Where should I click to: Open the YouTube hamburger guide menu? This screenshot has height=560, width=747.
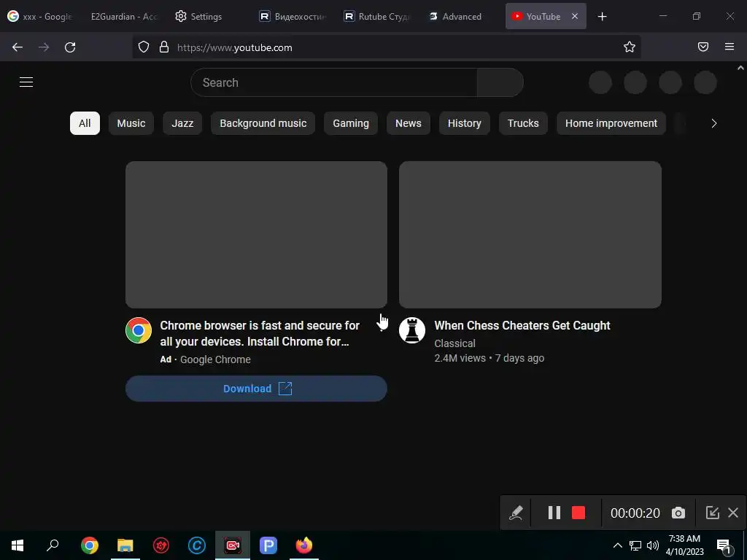point(26,82)
